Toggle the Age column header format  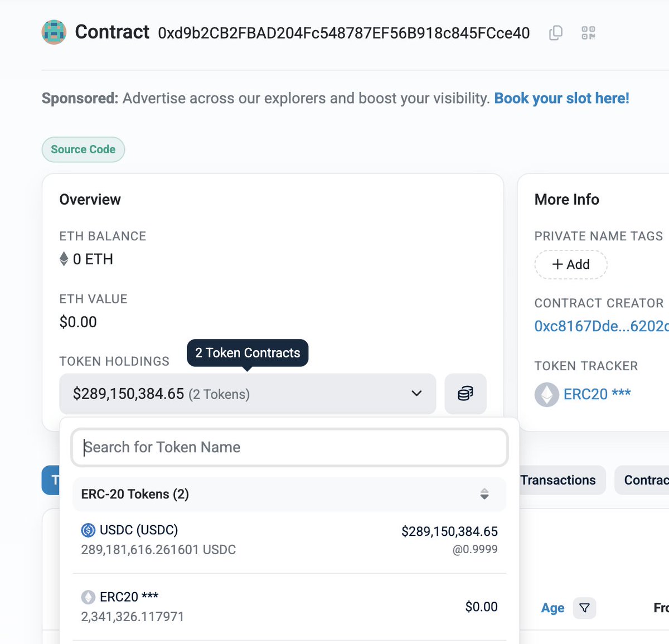[552, 608]
